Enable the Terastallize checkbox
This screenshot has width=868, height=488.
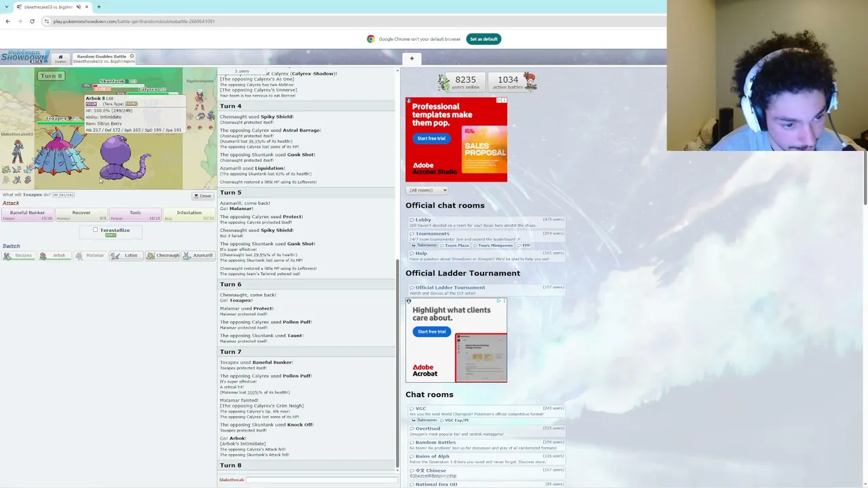[96, 230]
